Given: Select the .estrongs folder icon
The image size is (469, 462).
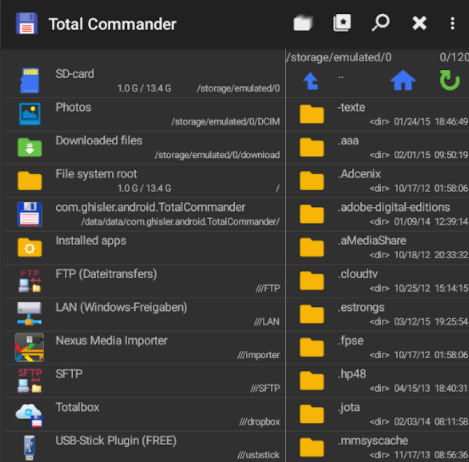Looking at the screenshot, I should click(x=312, y=314).
